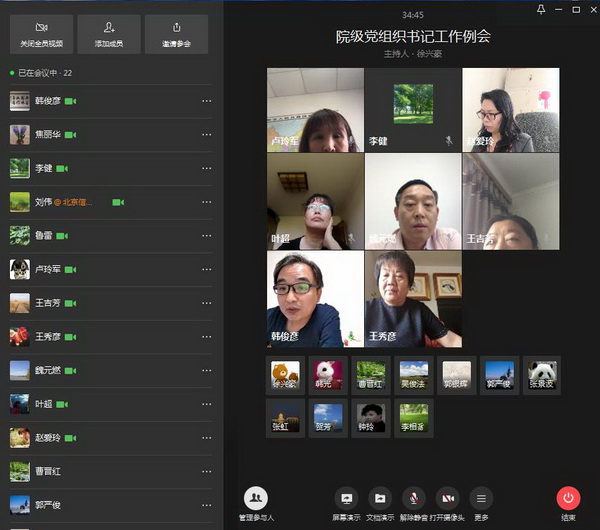Viewport: 600px width, 530px height.
Task: Toggle 关闭全员视频 to disable all video
Action: 41,34
